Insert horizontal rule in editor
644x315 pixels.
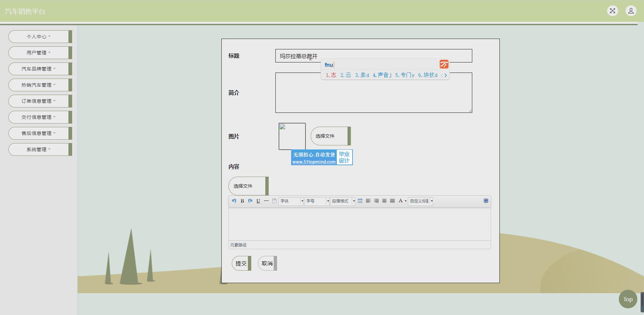(x=266, y=201)
